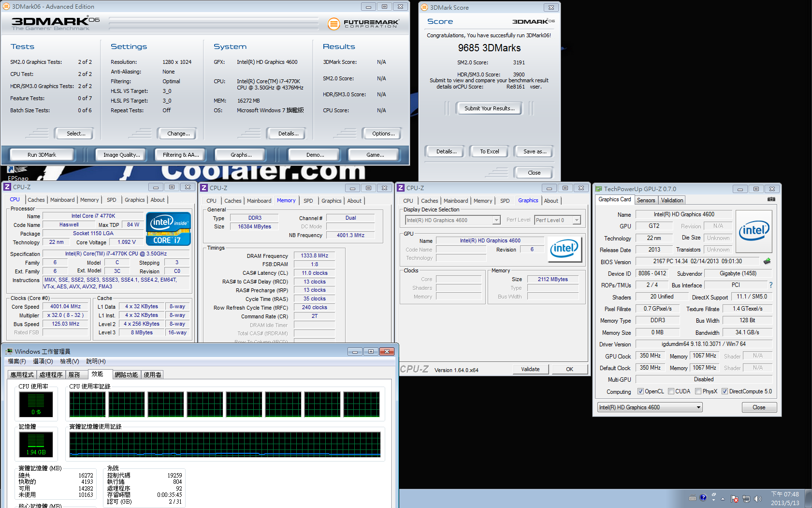The height and width of the screenshot is (508, 812).
Task: Click the blue help tray icon
Action: click(x=703, y=497)
